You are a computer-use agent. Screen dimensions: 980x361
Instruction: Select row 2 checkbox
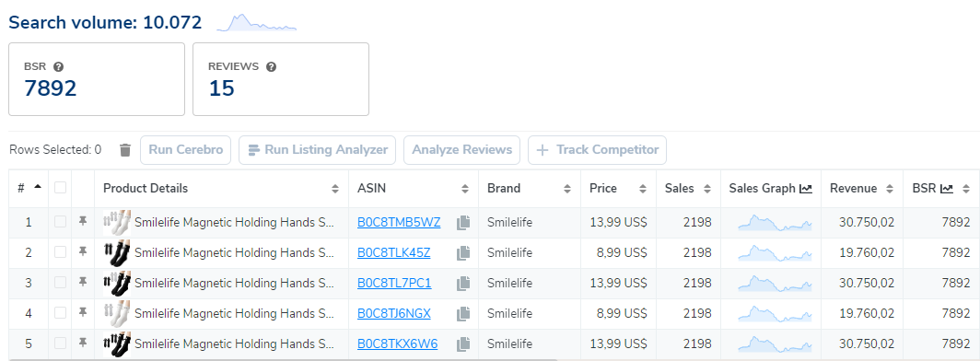tap(60, 252)
